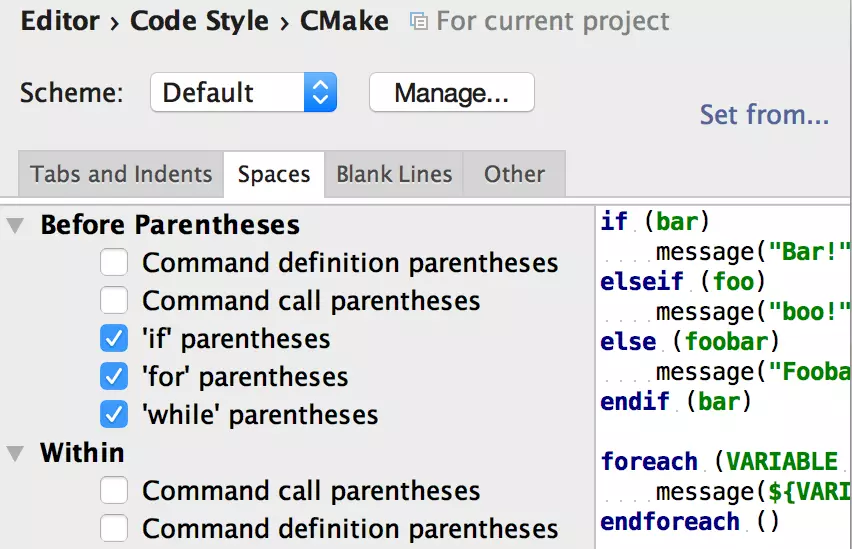Enable Command definition parentheses under Before Parentheses
The width and height of the screenshot is (852, 549).
114,263
